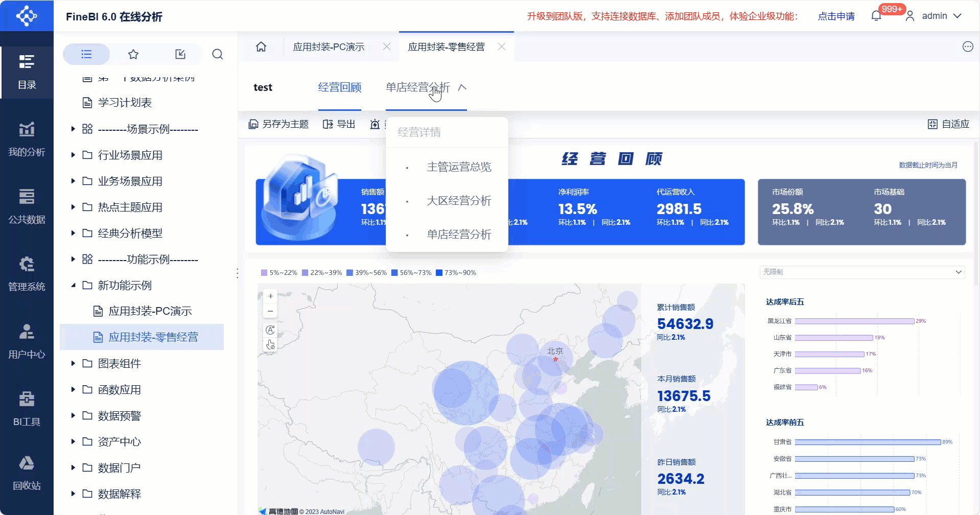980x515 pixels.
Task: Click the 甘肃省 89% bar
Action: (x=868, y=442)
